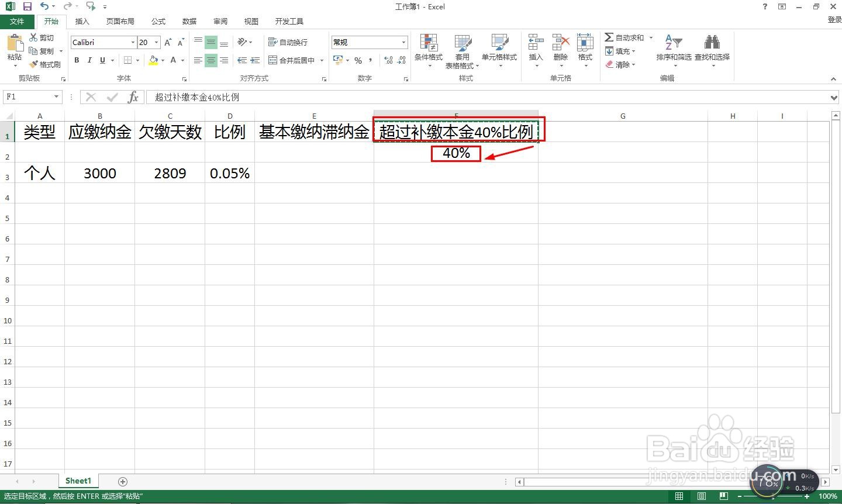Viewport: 842px width, 504px height.
Task: Click the orientation text angle icon
Action: tap(243, 42)
